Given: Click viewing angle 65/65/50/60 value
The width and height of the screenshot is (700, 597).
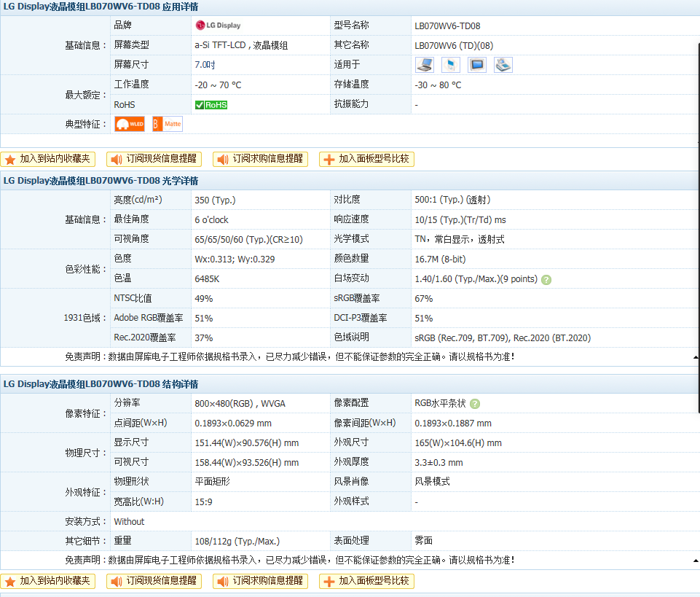Looking at the screenshot, I should point(248,240).
